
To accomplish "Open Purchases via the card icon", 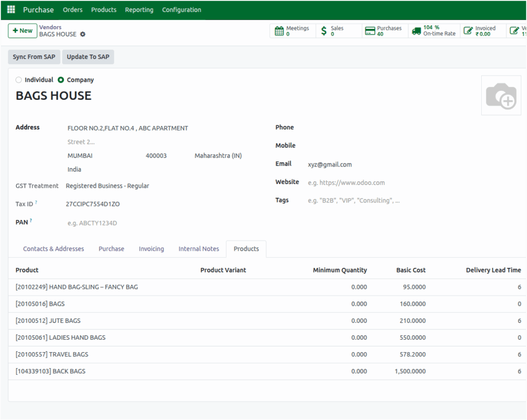I will 370,30.
